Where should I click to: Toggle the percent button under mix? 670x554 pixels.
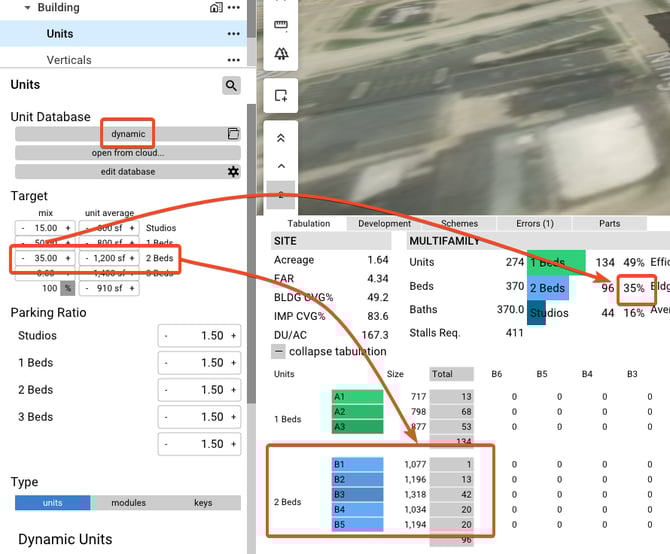coord(68,288)
